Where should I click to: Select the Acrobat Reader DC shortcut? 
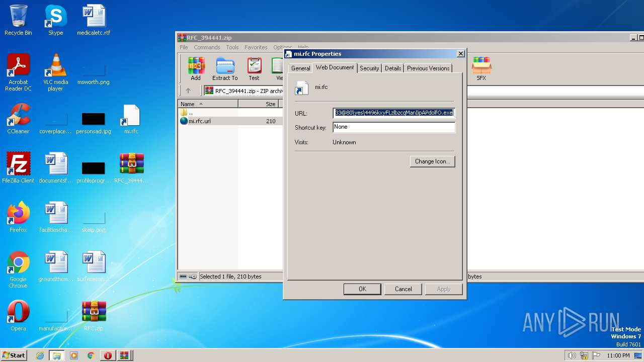[x=18, y=72]
